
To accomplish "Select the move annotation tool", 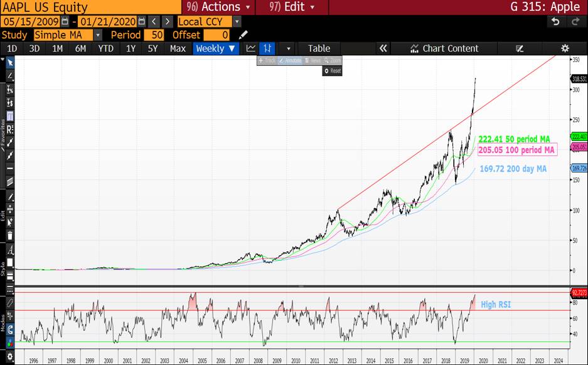I will pos(10,209).
